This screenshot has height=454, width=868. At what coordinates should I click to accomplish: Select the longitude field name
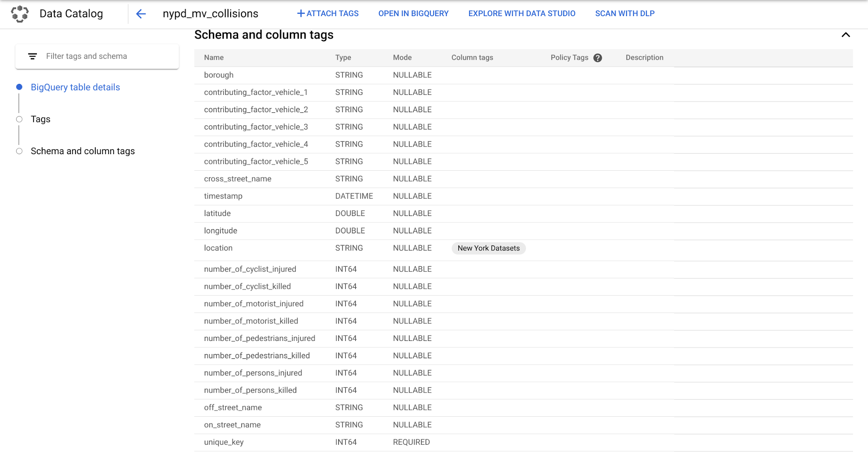click(x=220, y=231)
